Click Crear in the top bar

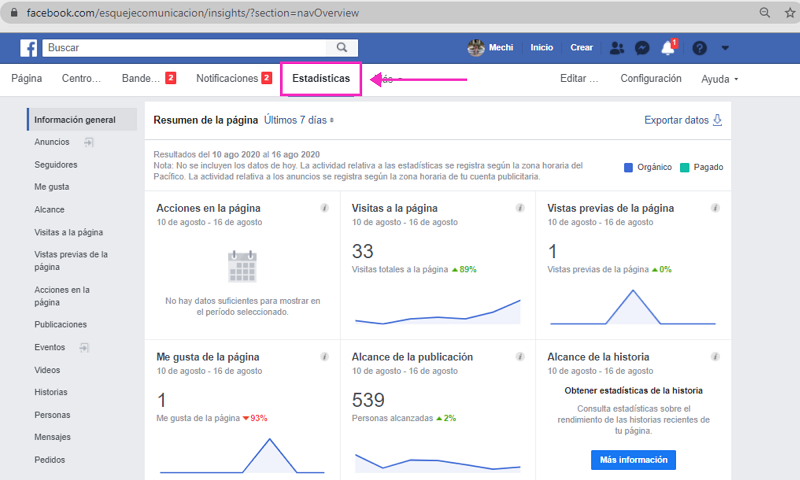coord(581,47)
